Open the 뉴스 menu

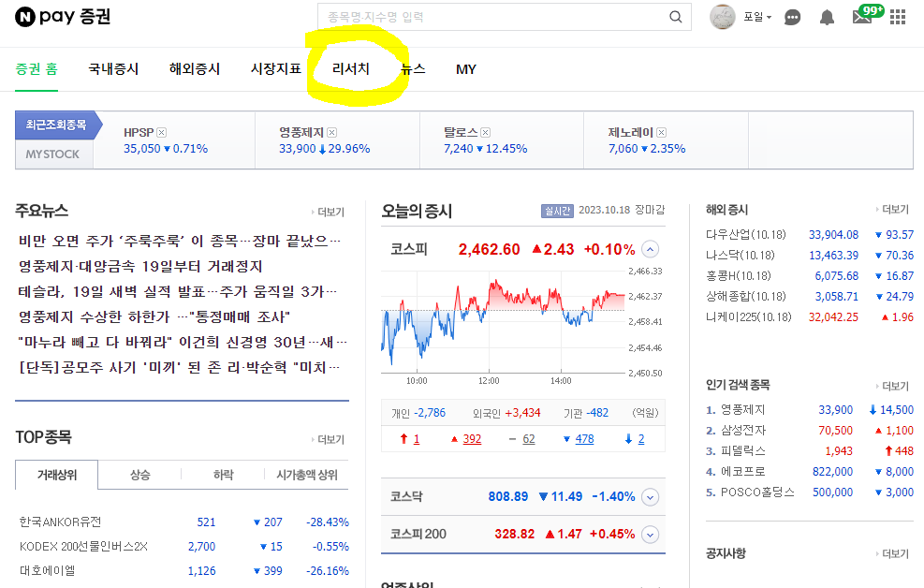click(413, 69)
